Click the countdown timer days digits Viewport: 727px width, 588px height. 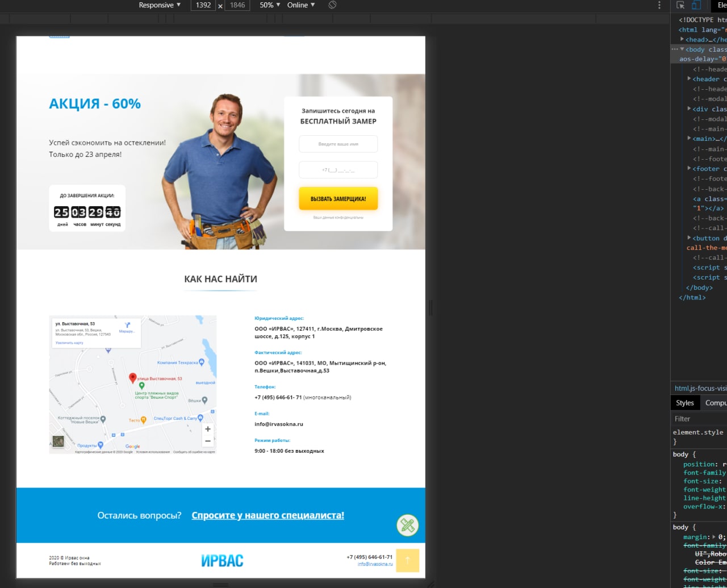pos(61,212)
